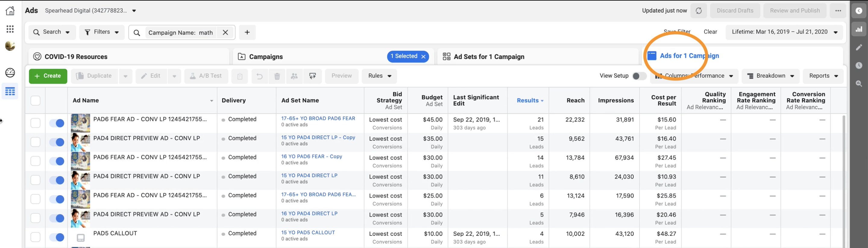Image resolution: width=868 pixels, height=248 pixels.
Task: Open the history clock panel icon
Action: 859,65
